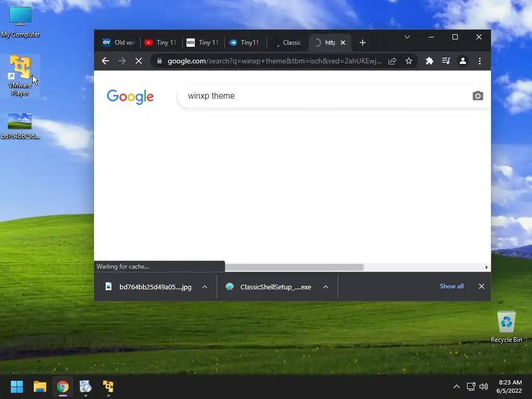
Task: Switch to the Old ver tab
Action: click(119, 43)
